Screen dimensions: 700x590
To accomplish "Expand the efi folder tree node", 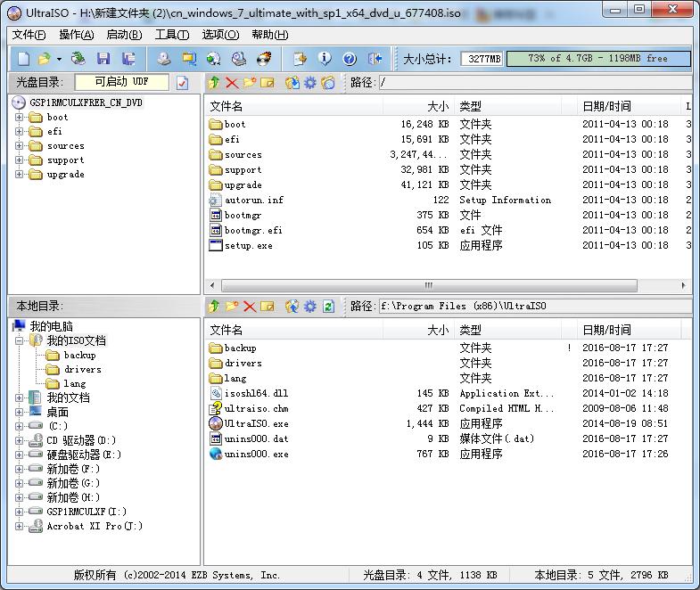I will 19,132.
